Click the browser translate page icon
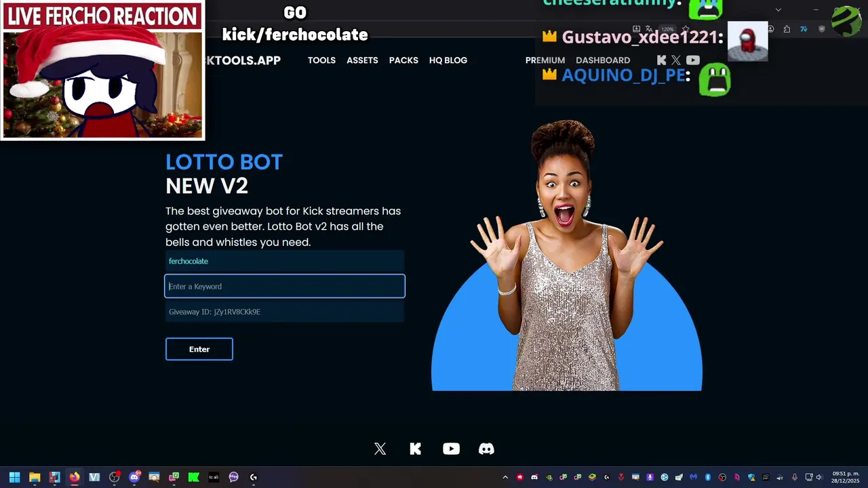The image size is (868, 488). (649, 29)
